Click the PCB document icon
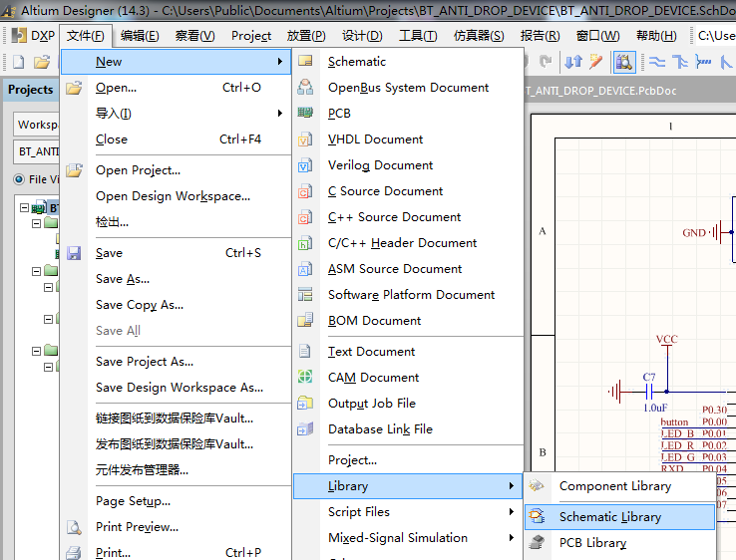Image resolution: width=736 pixels, height=560 pixels. coord(305,113)
